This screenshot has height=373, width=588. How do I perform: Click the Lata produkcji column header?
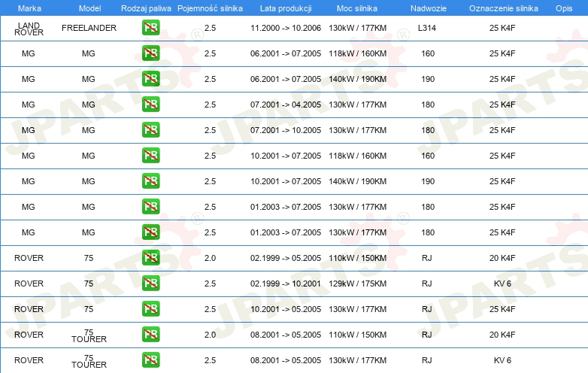click(x=286, y=8)
